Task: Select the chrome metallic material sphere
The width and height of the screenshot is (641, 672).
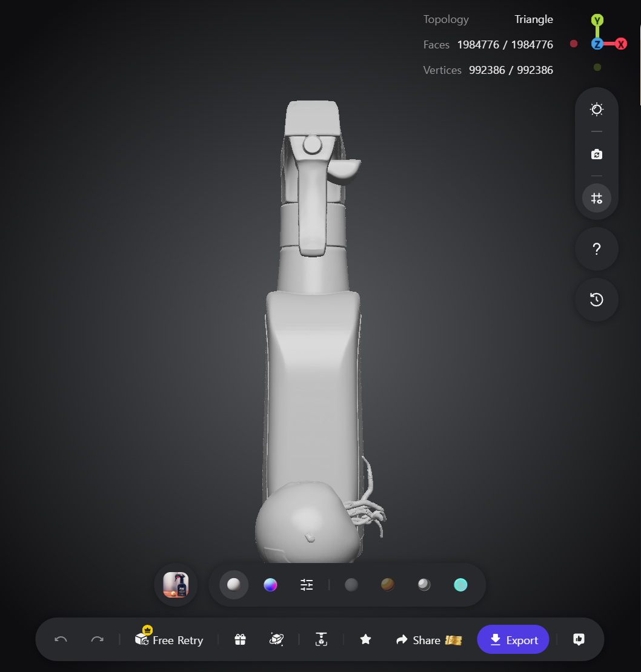Action: tap(424, 585)
